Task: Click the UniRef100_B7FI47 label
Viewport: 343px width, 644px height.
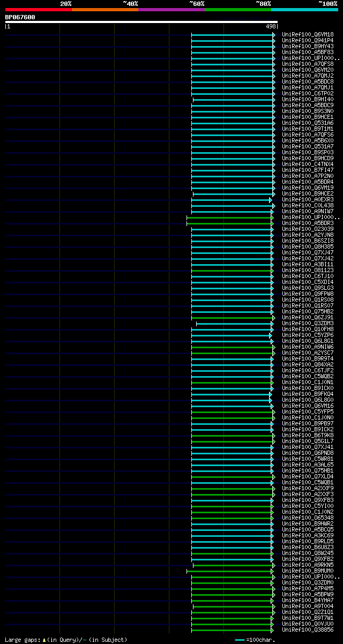Action: (308, 170)
